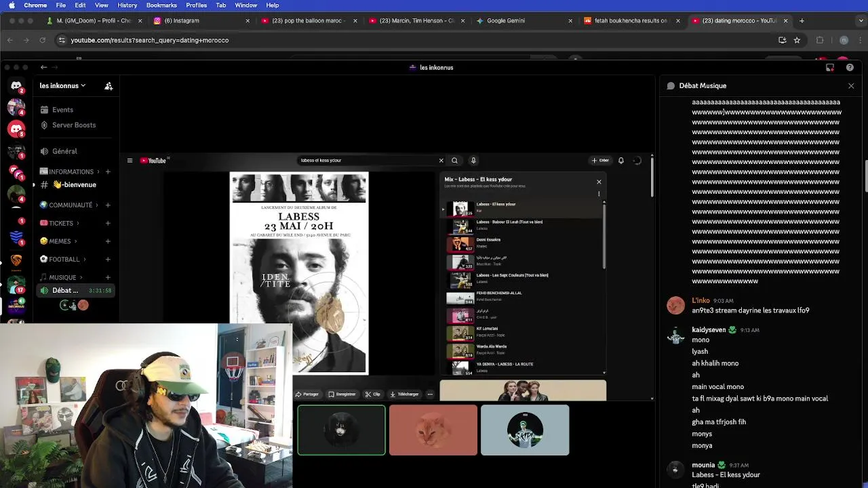The image size is (868, 488).
Task: Select the orange cat participant tile
Action: [433, 430]
